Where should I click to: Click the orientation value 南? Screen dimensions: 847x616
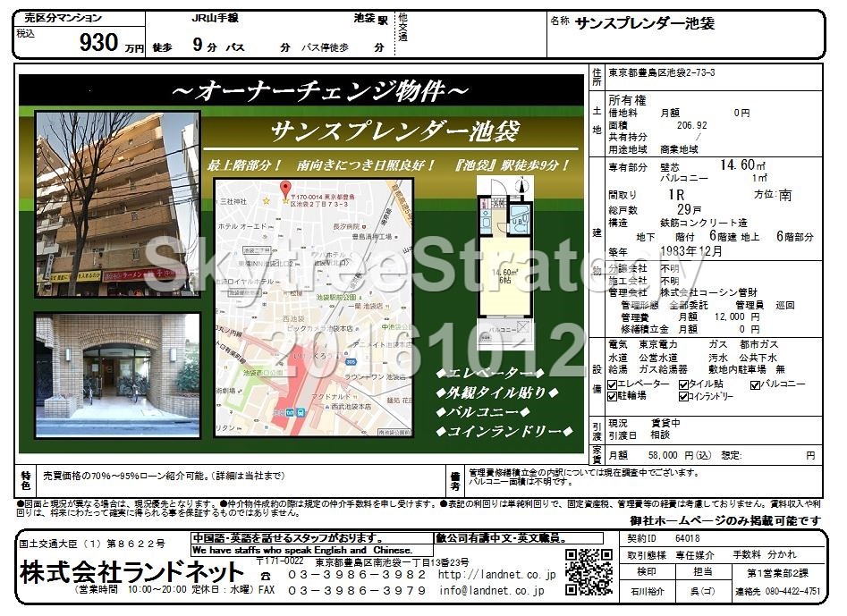[x=786, y=195]
